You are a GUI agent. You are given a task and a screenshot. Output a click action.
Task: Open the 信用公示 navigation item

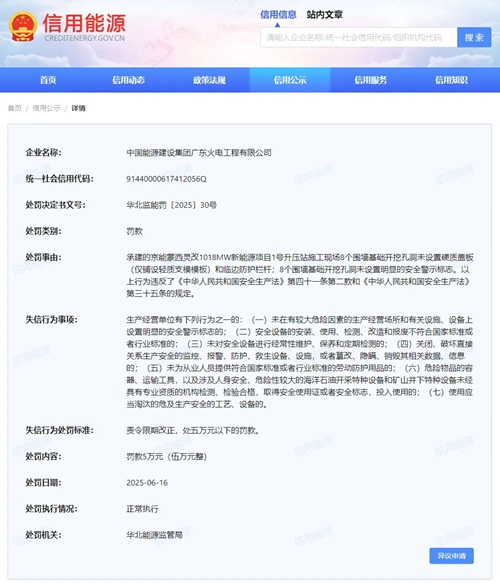click(290, 80)
